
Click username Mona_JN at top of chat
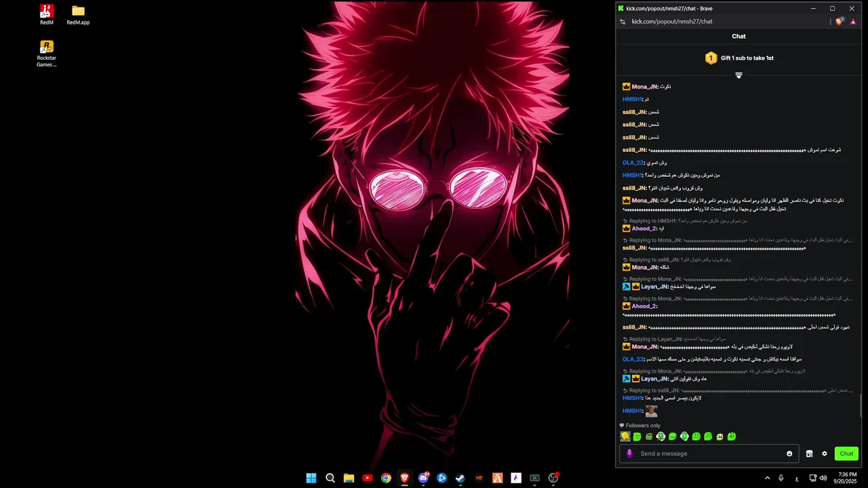coord(644,87)
